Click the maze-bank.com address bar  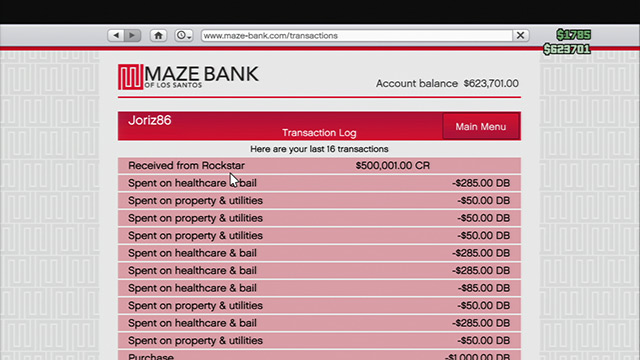pyautogui.click(x=356, y=36)
